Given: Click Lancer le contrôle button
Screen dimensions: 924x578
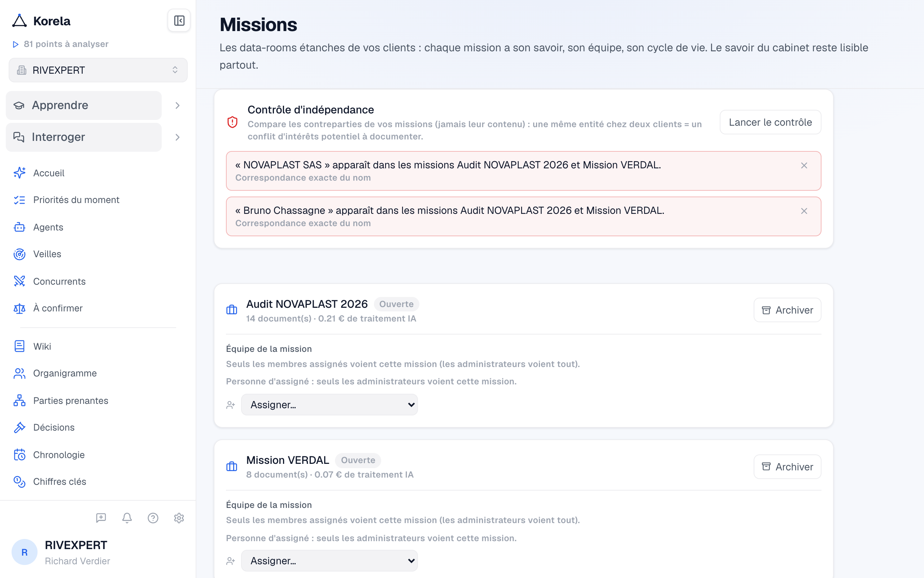Looking at the screenshot, I should (x=770, y=122).
